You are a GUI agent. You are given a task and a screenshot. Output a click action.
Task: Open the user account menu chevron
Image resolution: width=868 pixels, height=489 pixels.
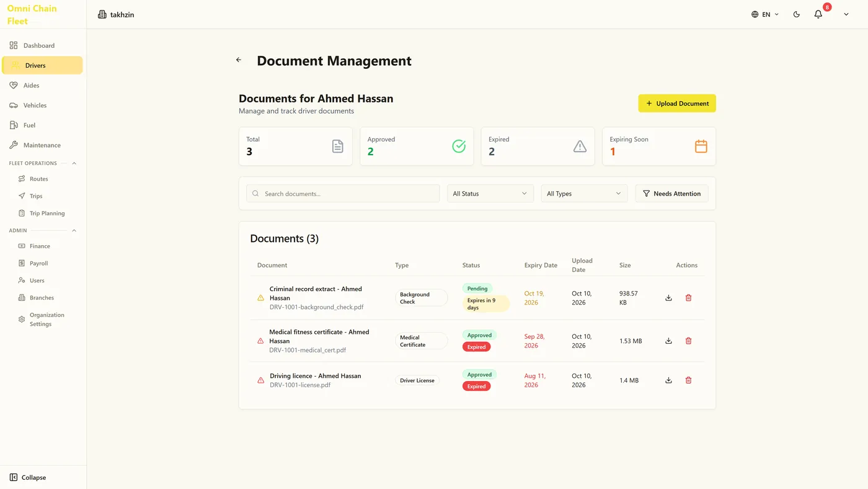point(846,14)
